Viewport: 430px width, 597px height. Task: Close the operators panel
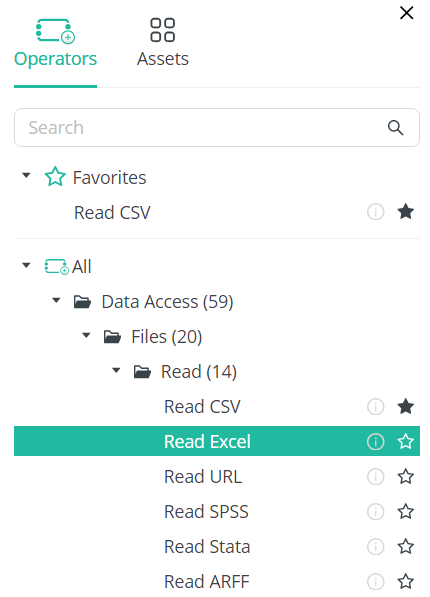(x=406, y=13)
